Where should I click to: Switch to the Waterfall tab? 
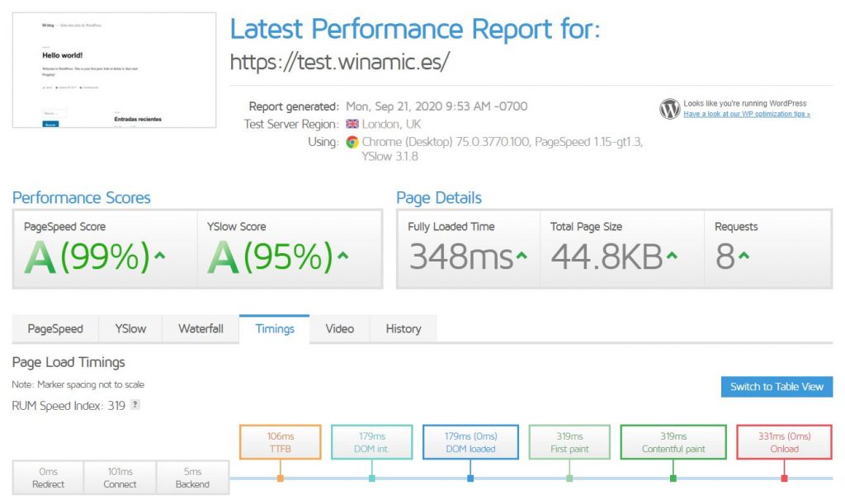pos(201,328)
